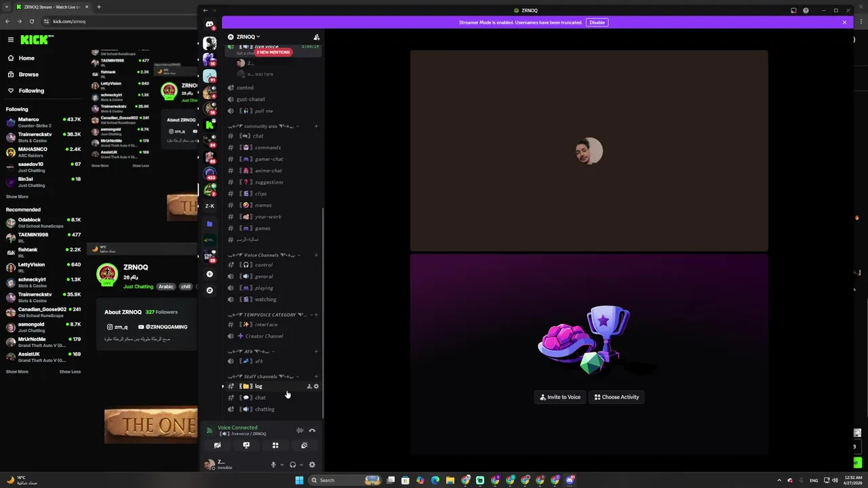
Task: Dismiss the Streamer Mode banner
Action: click(x=844, y=22)
